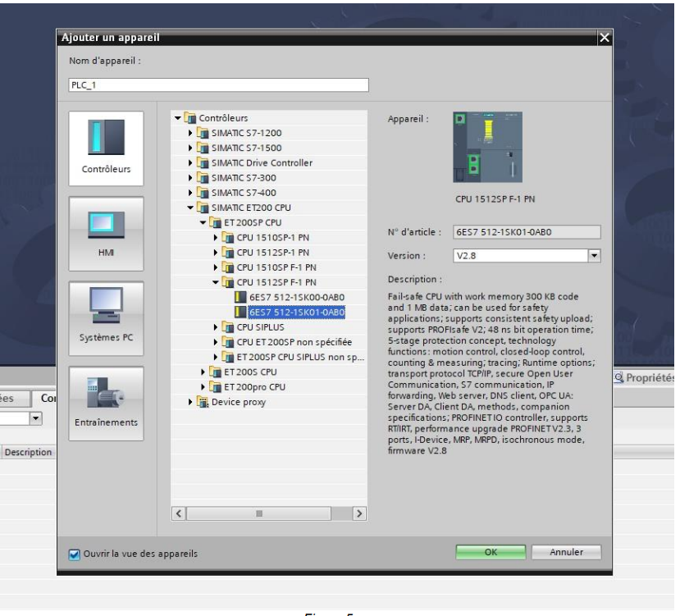The width and height of the screenshot is (680, 616).
Task: Collapse the Contrôleurs root node
Action: click(x=178, y=118)
